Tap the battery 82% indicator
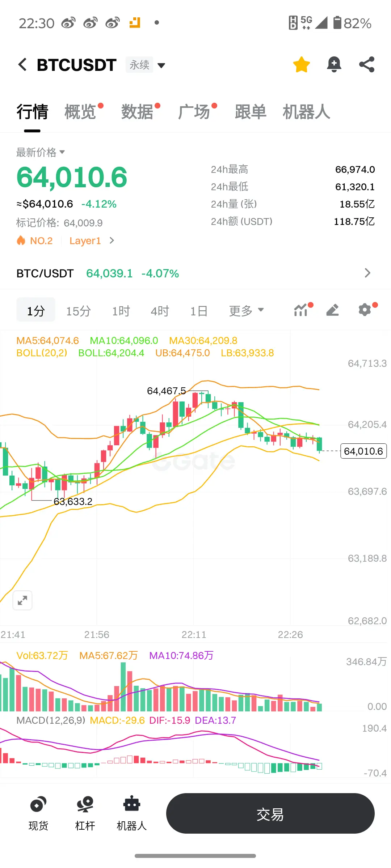 (x=352, y=23)
